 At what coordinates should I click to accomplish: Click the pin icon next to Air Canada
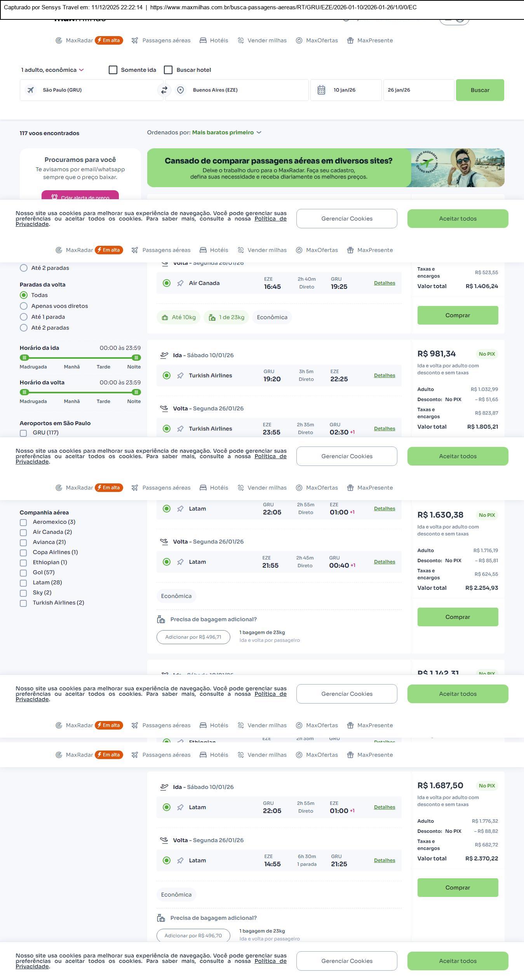180,283
